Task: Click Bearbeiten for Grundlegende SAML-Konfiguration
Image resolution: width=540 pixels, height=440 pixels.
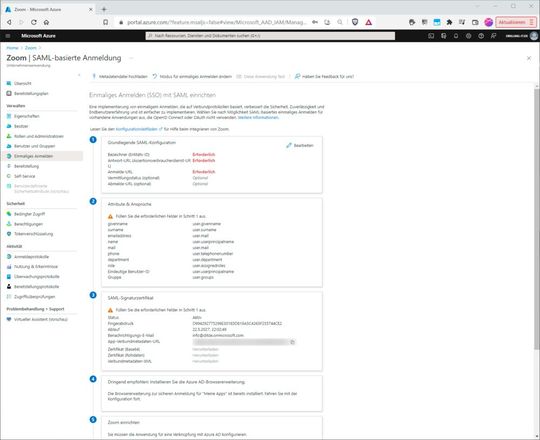Action: pyautogui.click(x=300, y=145)
